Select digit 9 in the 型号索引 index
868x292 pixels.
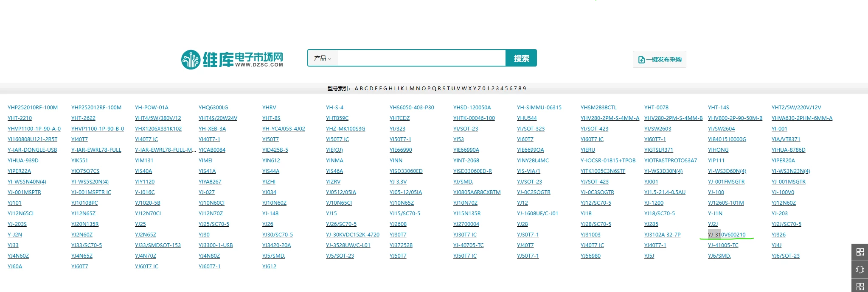tap(525, 89)
